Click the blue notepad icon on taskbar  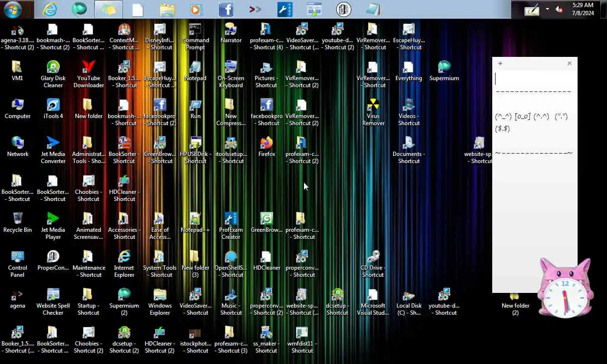tap(373, 9)
